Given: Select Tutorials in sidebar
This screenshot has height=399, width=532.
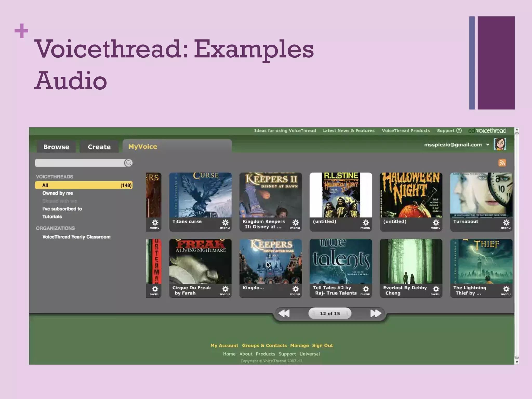Looking at the screenshot, I should (52, 217).
